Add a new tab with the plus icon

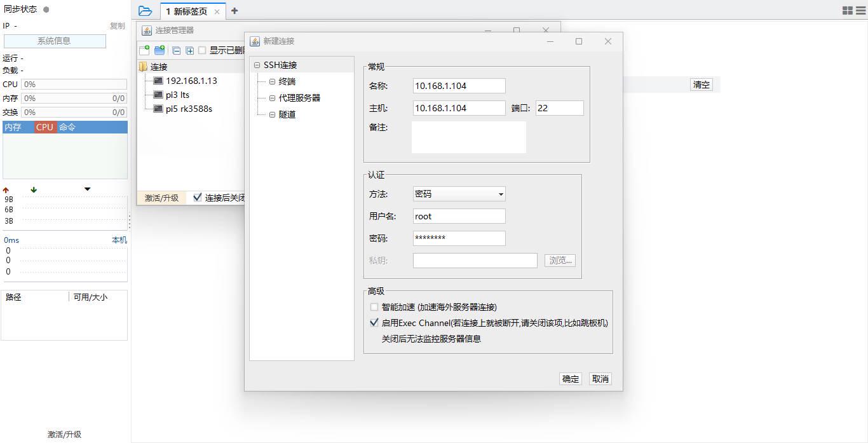point(234,11)
